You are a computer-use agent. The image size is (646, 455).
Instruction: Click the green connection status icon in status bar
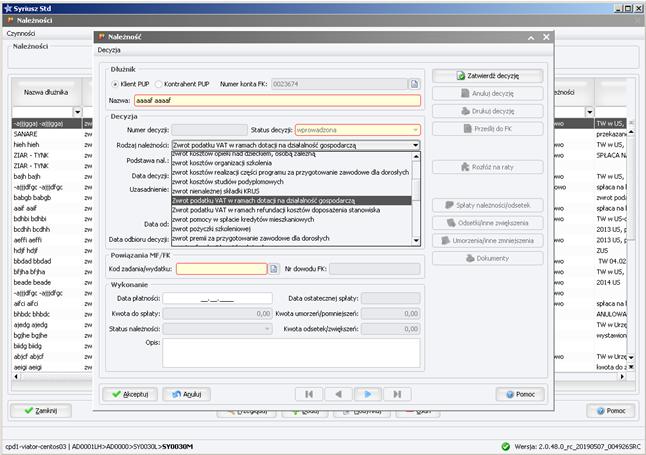click(506, 446)
